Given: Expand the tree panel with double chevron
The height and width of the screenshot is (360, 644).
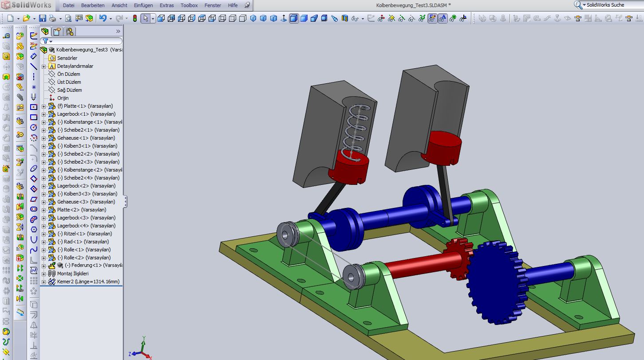Looking at the screenshot, I should click(118, 31).
